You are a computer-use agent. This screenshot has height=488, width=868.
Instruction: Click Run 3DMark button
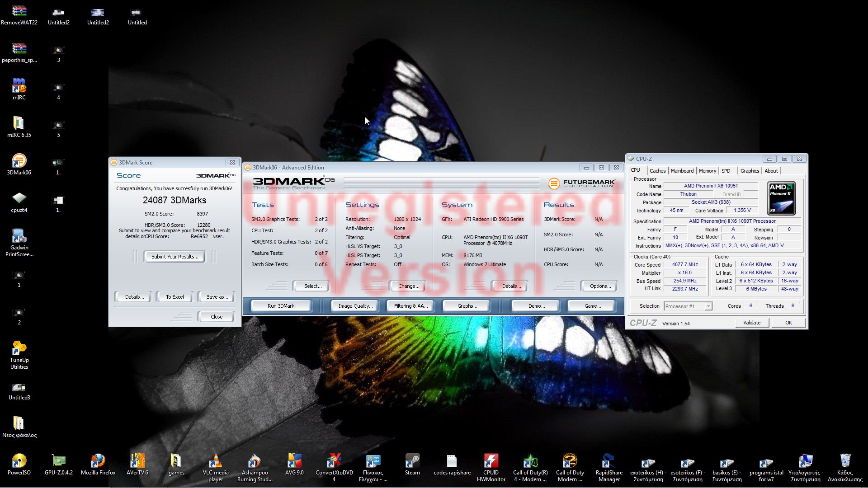tap(281, 306)
